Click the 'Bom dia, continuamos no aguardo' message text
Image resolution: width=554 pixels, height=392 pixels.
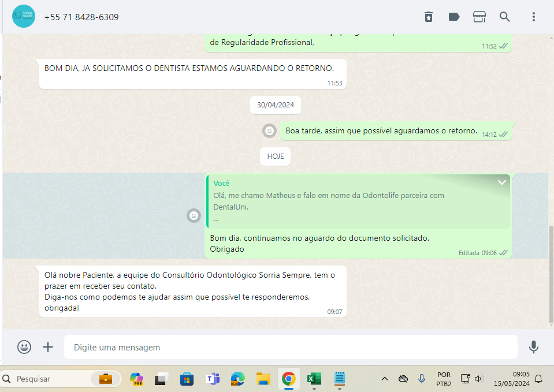pos(319,243)
